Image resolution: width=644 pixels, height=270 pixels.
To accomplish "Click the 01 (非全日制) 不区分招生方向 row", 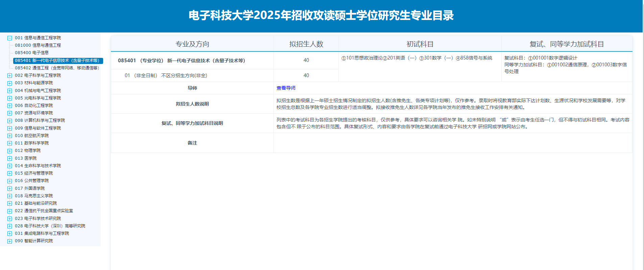I will tap(166, 75).
